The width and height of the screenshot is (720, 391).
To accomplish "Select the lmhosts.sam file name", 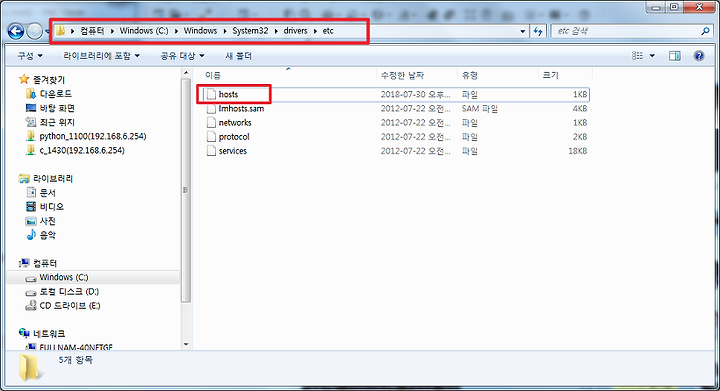I will [242, 109].
